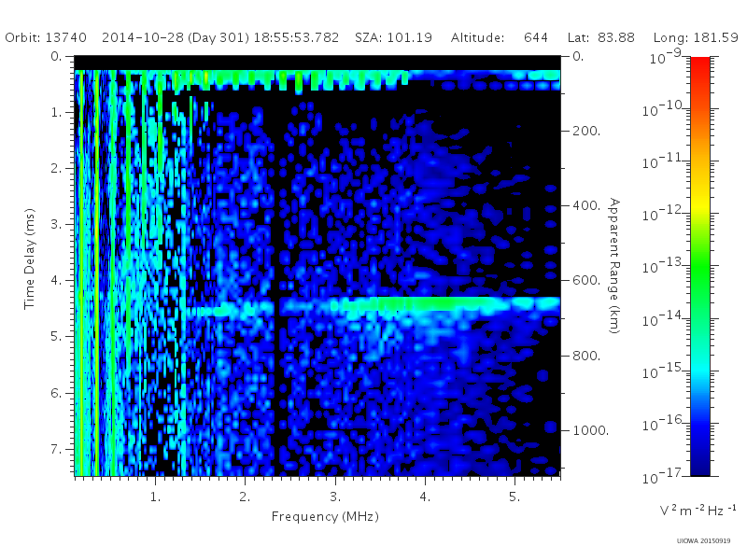Click the Orbit: 13740 header text
Screen dimensions: 747x560
tap(46, 37)
